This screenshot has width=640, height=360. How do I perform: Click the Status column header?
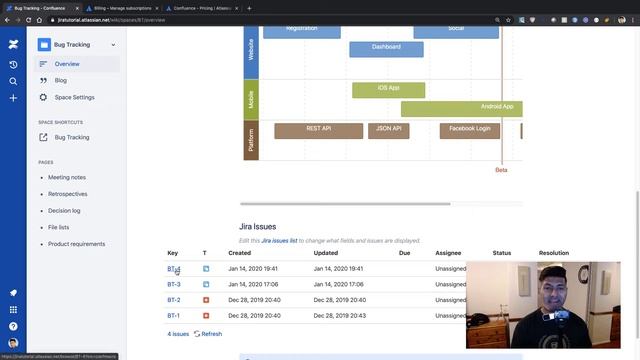(x=502, y=253)
